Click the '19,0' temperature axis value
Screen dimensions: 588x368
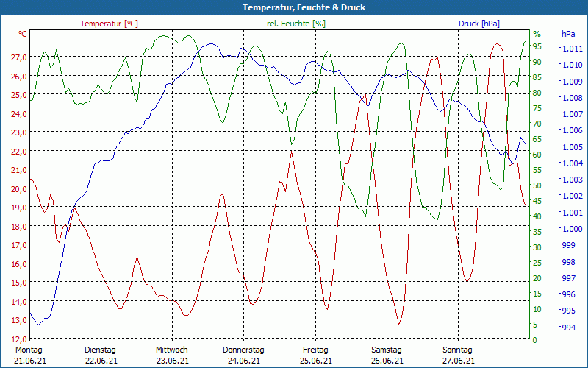[x=19, y=208]
